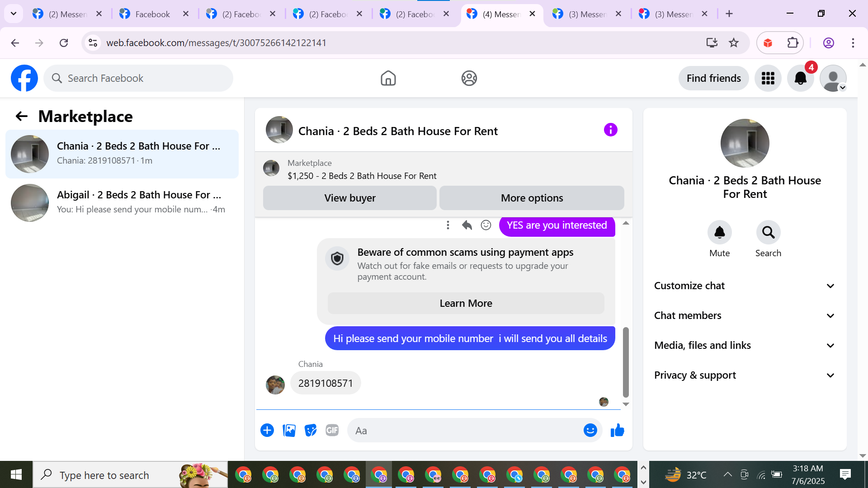The image size is (868, 488).
Task: Click the thumbs-up like send icon
Action: pyautogui.click(x=617, y=430)
